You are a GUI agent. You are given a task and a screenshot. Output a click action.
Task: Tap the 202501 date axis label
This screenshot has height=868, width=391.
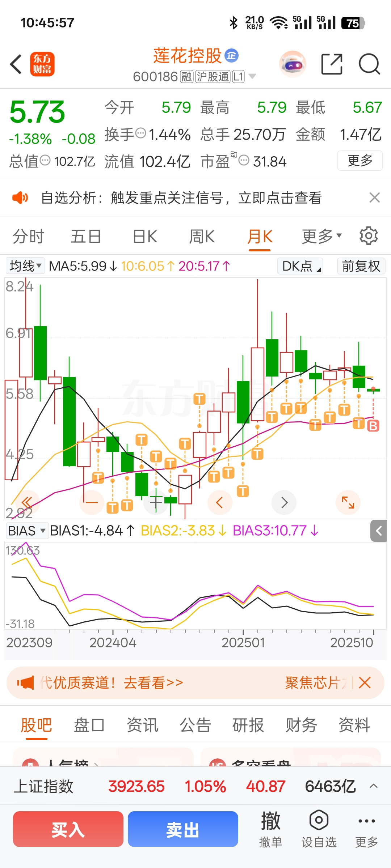point(243,642)
